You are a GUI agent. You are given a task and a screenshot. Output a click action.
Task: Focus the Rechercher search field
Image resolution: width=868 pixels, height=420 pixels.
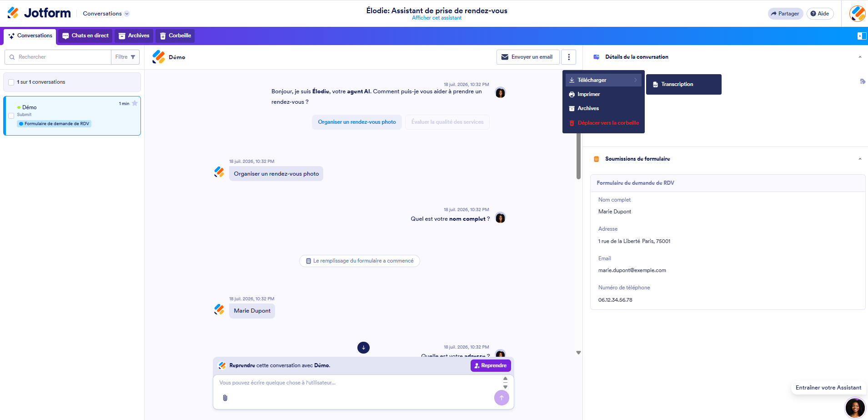tap(58, 57)
